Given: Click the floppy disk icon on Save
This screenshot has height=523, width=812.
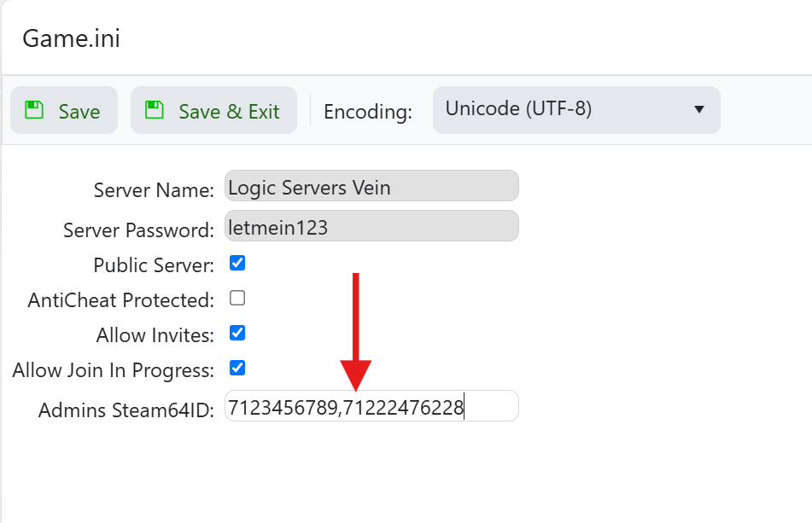Looking at the screenshot, I should pyautogui.click(x=34, y=110).
